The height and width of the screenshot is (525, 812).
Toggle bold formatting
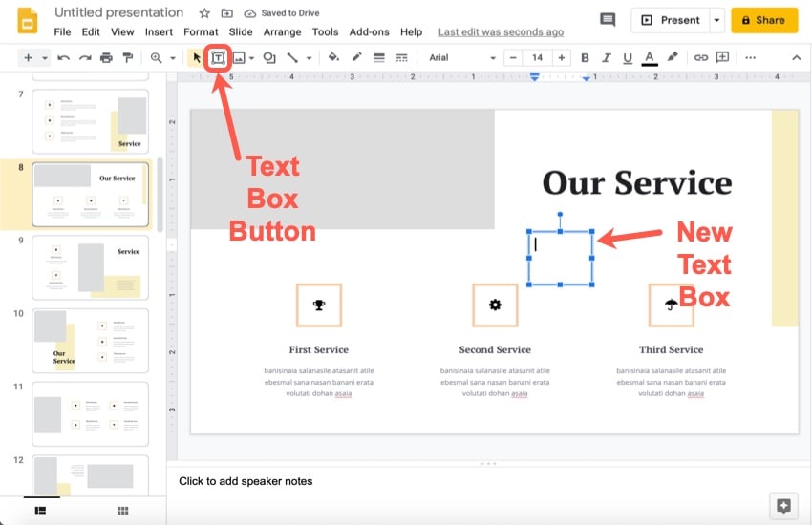585,58
